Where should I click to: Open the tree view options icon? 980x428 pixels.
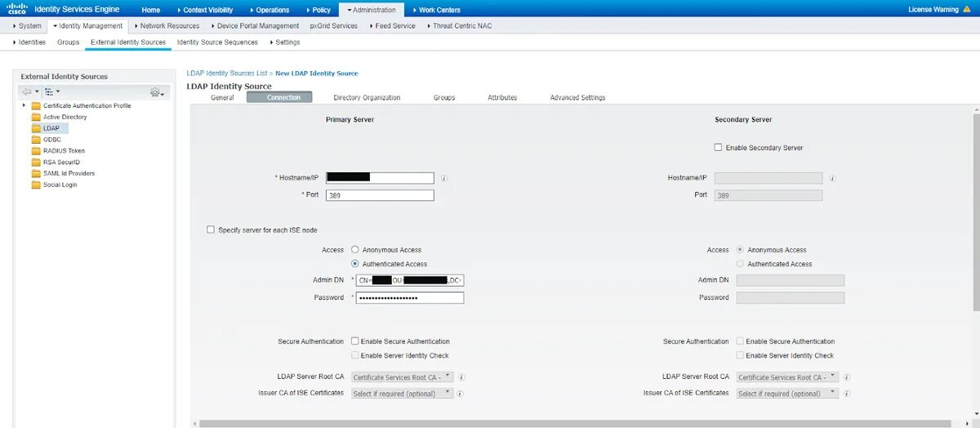pos(50,91)
